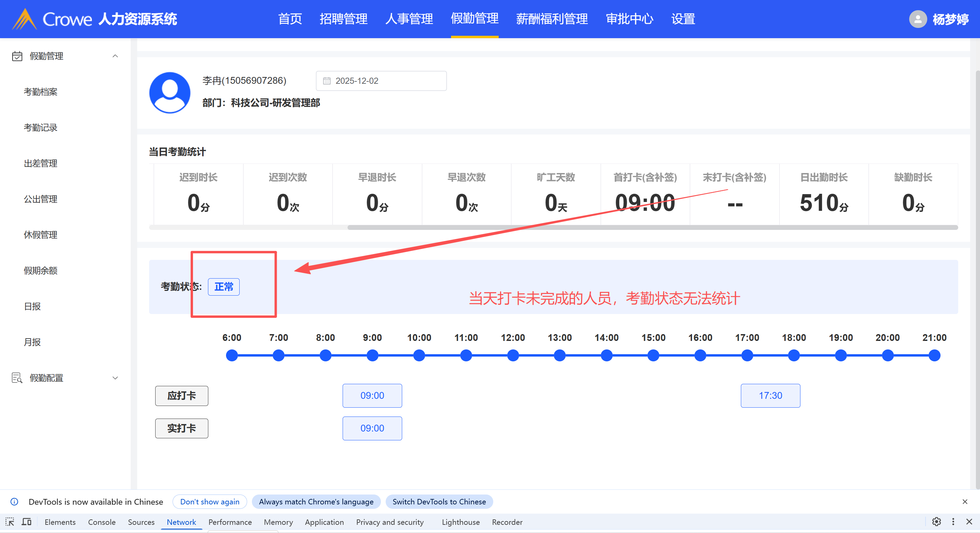The image size is (980, 533).
Task: Click the calendar icon in the date field
Action: [326, 81]
